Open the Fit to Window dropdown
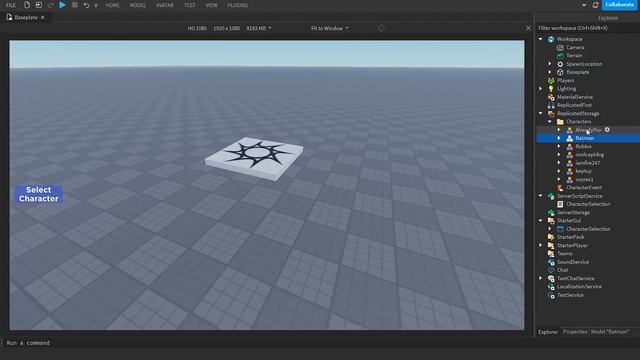Screen dimensions: 640x360 (330, 28)
